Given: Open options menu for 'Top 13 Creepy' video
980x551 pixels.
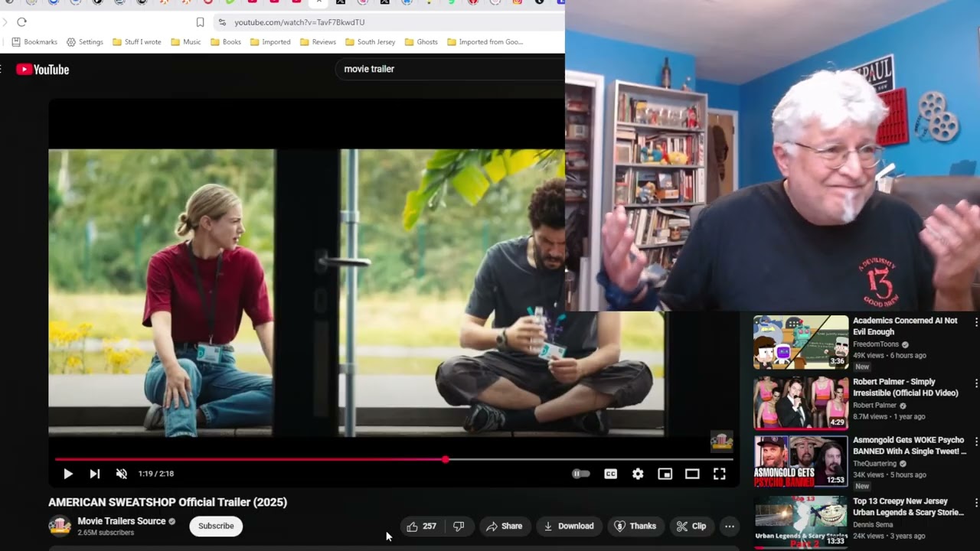Looking at the screenshot, I should (976, 503).
